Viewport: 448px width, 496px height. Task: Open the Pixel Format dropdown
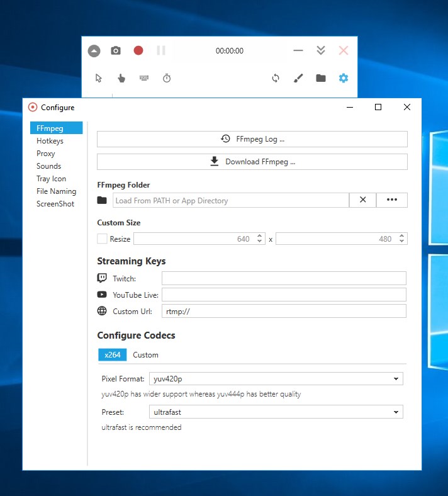point(276,379)
